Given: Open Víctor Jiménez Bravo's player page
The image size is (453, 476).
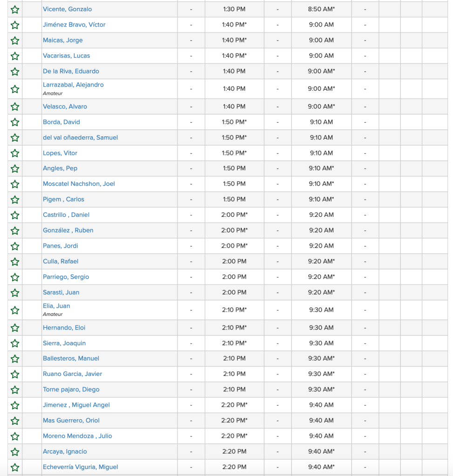Looking at the screenshot, I should [x=74, y=25].
